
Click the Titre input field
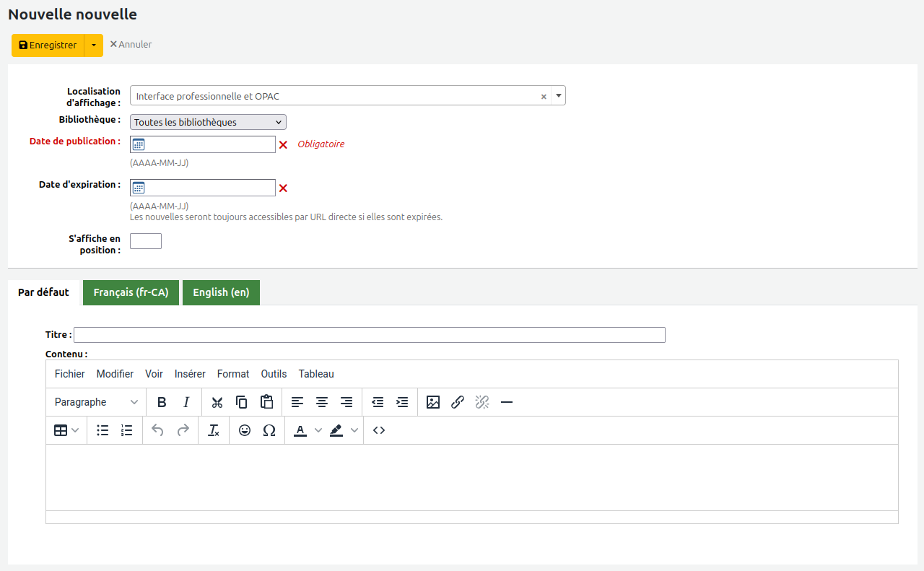coord(370,335)
